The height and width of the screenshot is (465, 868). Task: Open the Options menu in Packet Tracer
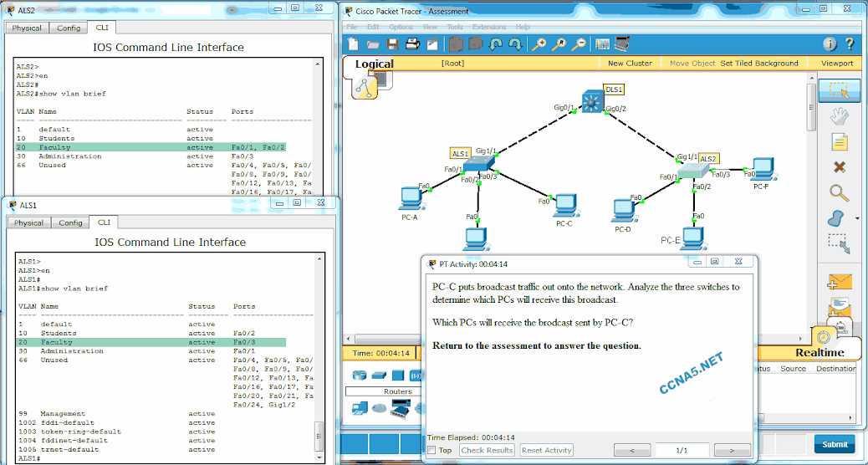coord(401,27)
